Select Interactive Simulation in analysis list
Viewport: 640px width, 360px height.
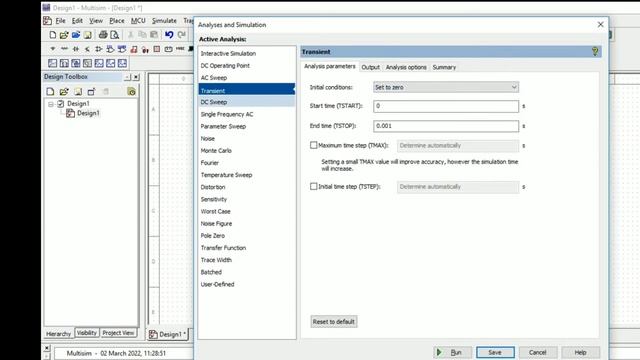tap(228, 53)
